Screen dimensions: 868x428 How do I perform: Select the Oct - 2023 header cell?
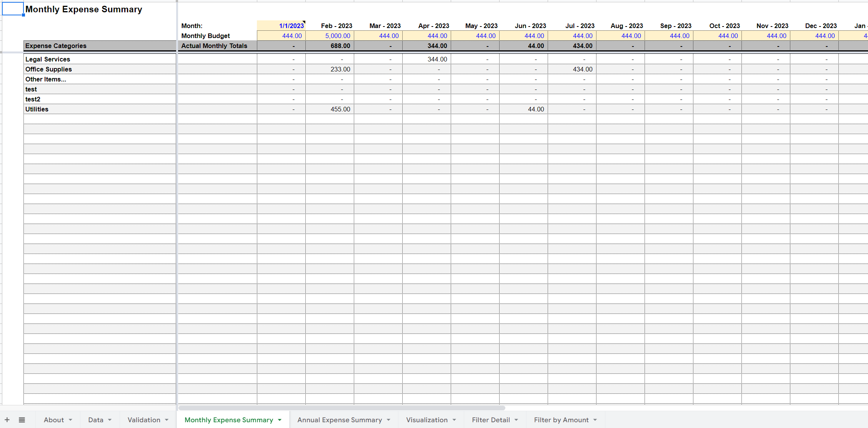tap(717, 26)
